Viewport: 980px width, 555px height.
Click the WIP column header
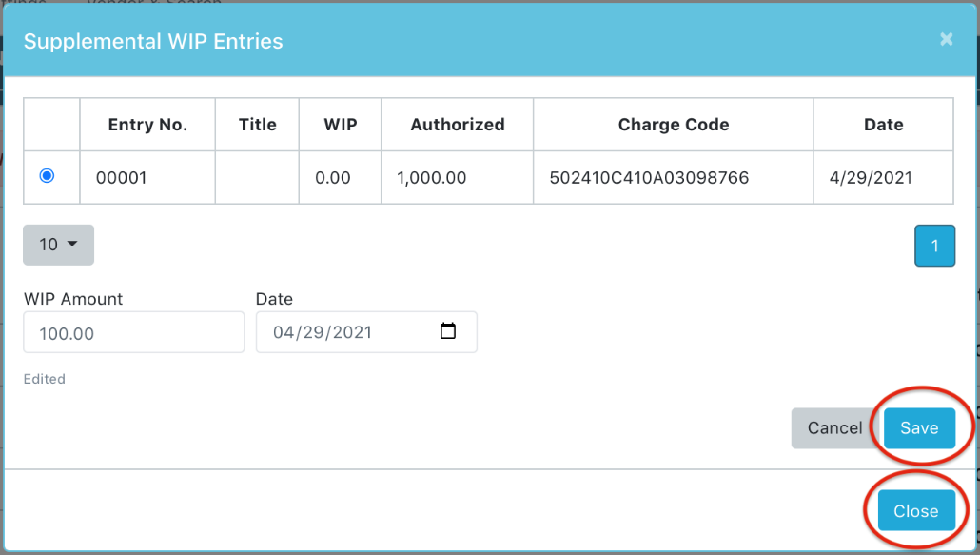click(340, 125)
